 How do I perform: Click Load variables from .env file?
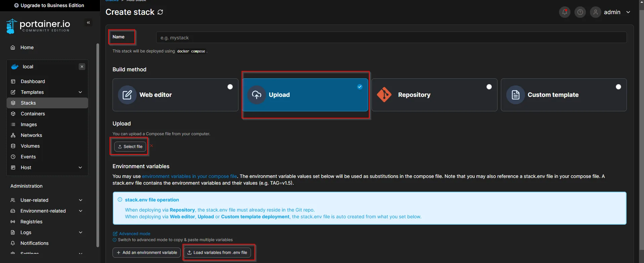click(x=217, y=253)
